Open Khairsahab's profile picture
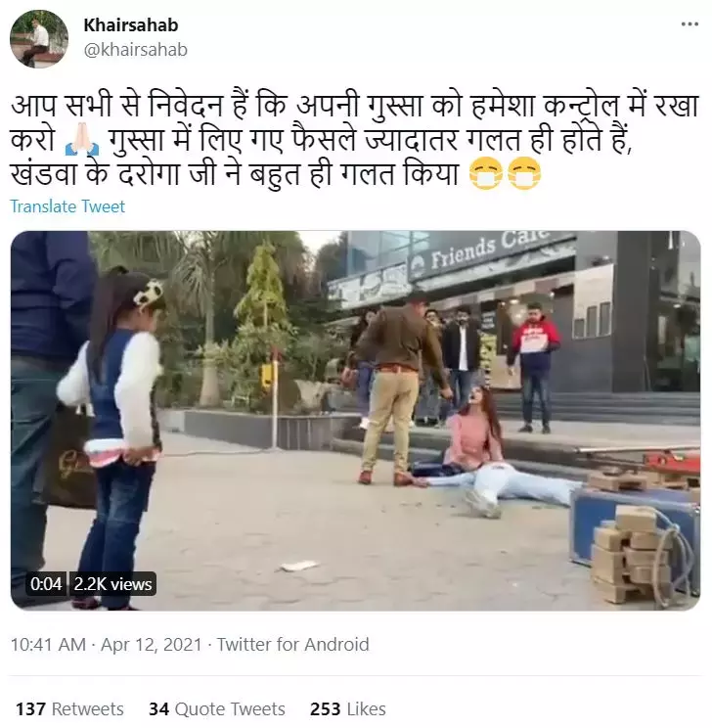 [39, 39]
